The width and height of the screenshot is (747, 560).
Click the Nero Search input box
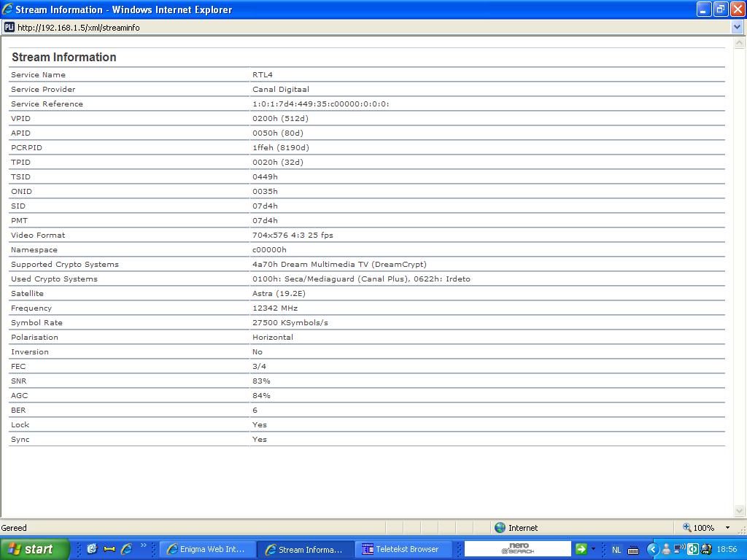pyautogui.click(x=517, y=548)
